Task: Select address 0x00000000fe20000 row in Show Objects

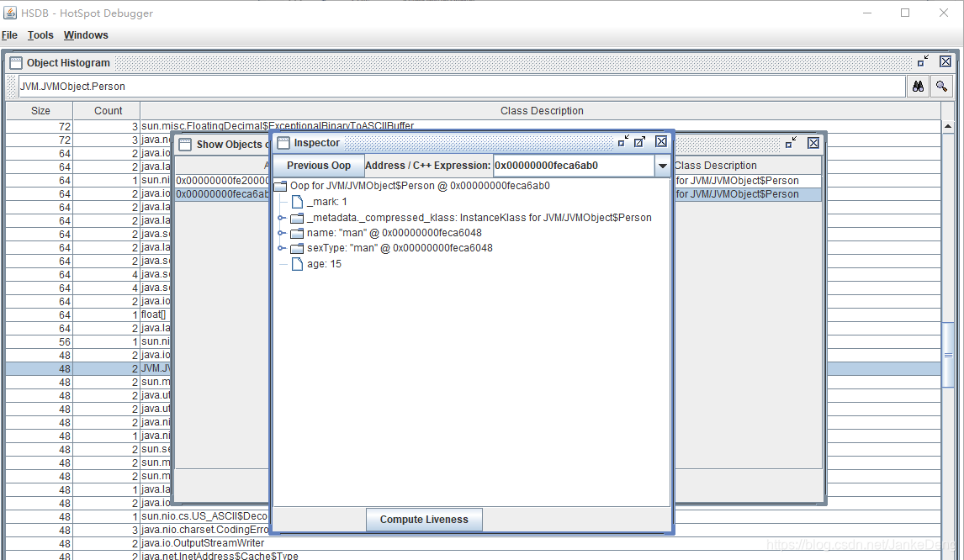Action: [222, 181]
